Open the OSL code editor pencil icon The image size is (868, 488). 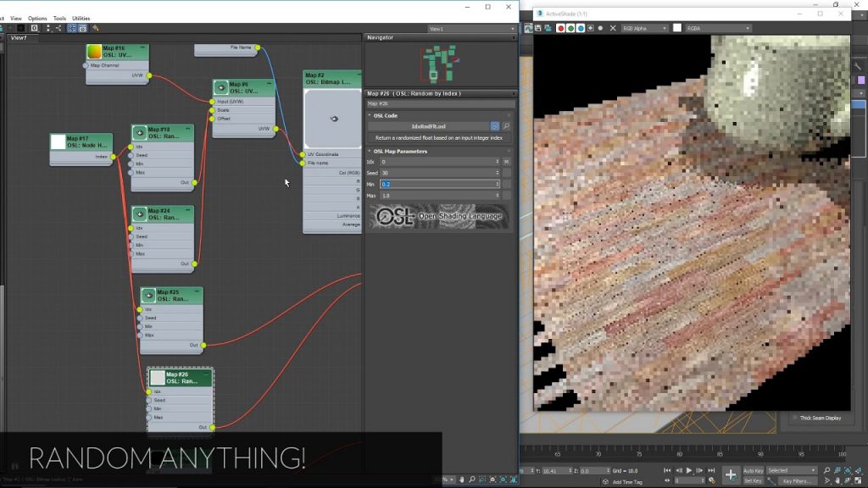tap(494, 125)
